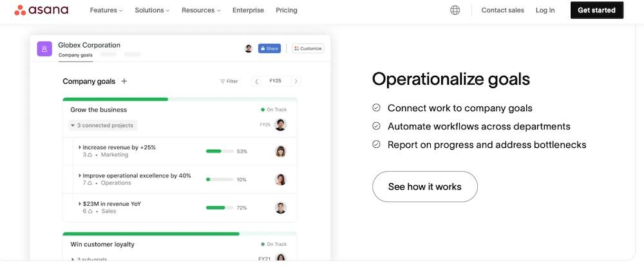Expand Increase revenue by +25% goal
The image size is (644, 272).
click(x=80, y=148)
